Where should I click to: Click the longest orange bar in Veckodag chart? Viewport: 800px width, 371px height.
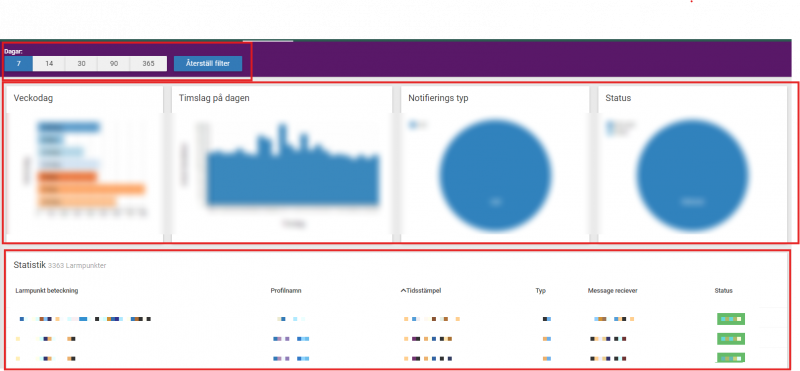pos(91,190)
